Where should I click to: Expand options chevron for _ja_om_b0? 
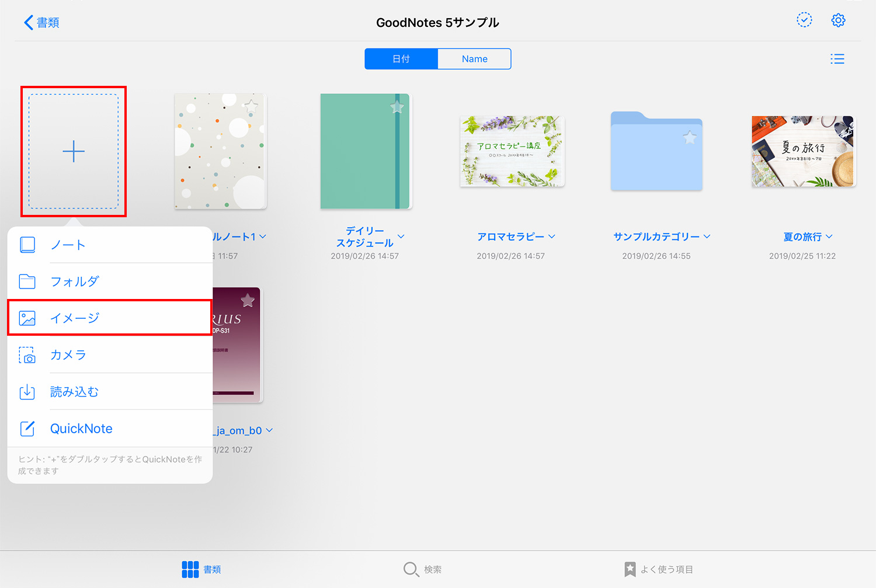[269, 430]
